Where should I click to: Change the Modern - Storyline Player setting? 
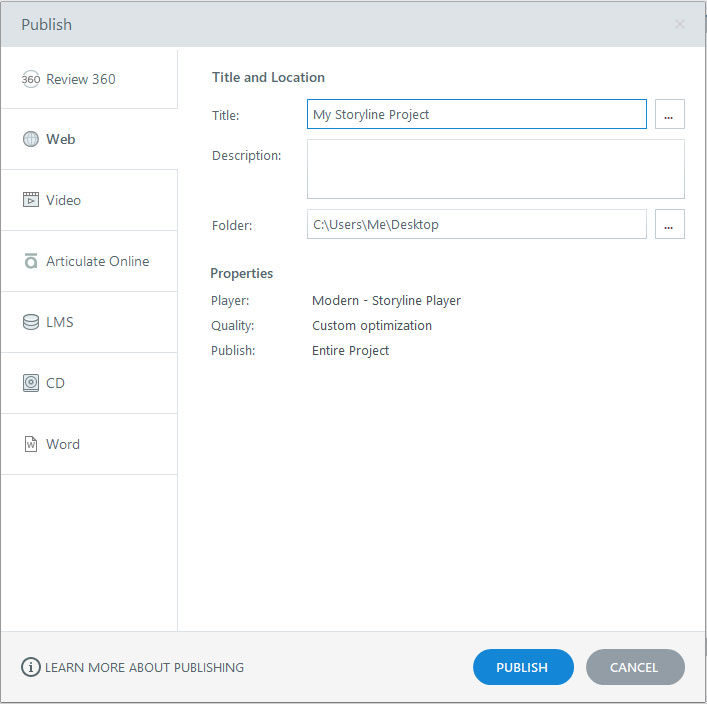coord(386,300)
